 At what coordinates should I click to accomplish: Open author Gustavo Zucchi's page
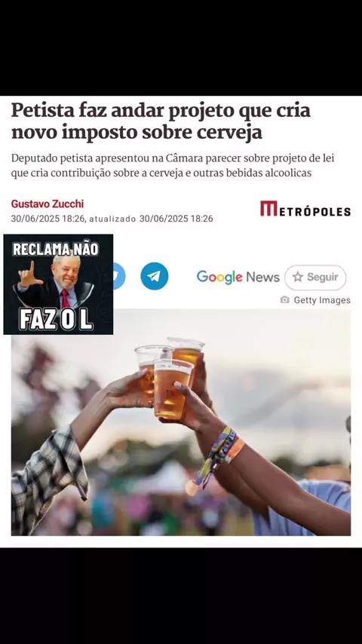(48, 204)
